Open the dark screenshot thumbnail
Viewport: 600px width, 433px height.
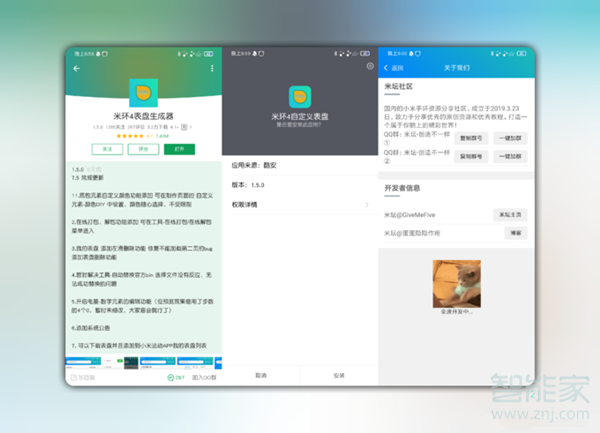click(131, 363)
